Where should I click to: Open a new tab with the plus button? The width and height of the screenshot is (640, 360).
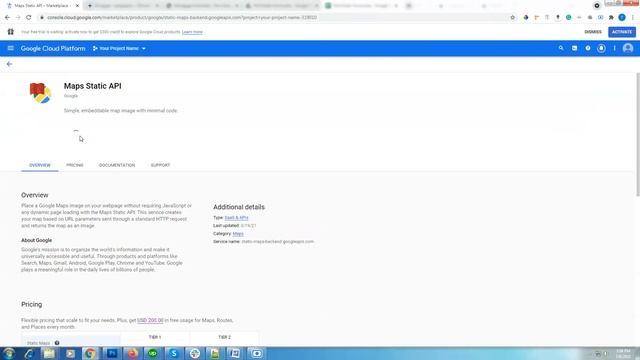(90, 6)
